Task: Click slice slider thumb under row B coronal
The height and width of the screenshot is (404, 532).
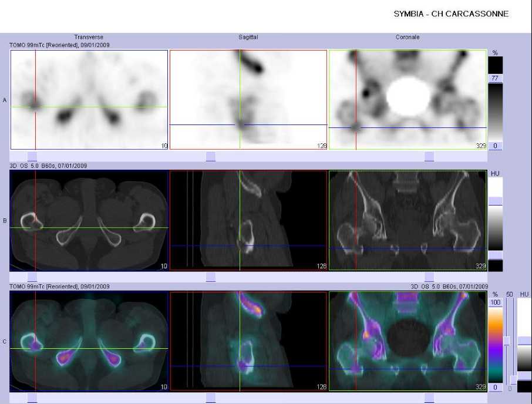Action: (x=429, y=277)
